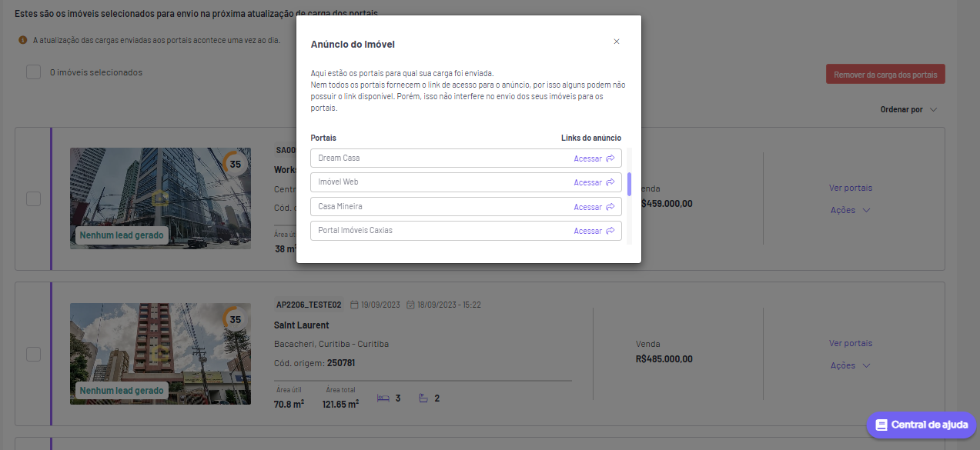The image size is (980, 450).
Task: Click the portal list scrollbar thumb
Action: coord(629,185)
